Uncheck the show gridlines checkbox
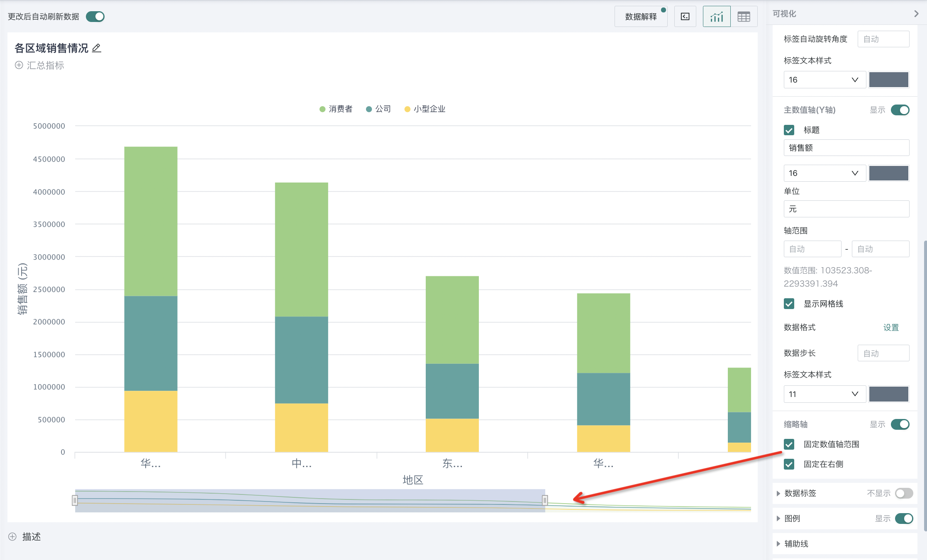 (x=789, y=304)
